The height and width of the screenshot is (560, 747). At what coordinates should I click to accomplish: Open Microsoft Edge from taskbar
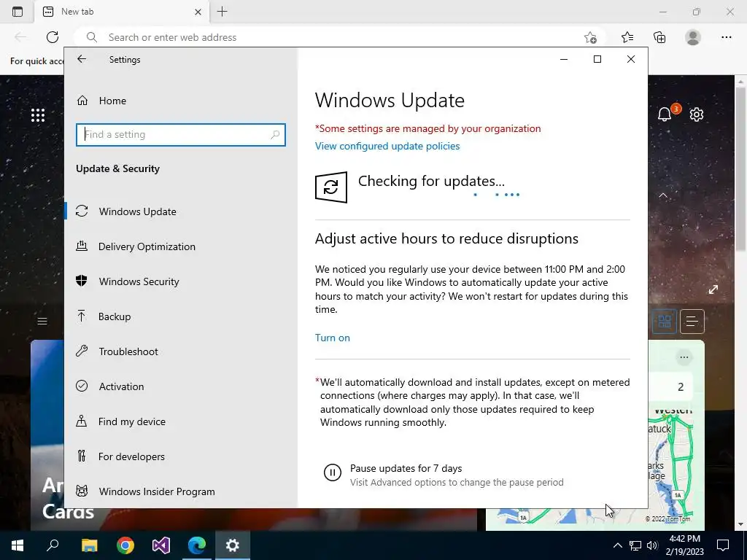tap(197, 545)
